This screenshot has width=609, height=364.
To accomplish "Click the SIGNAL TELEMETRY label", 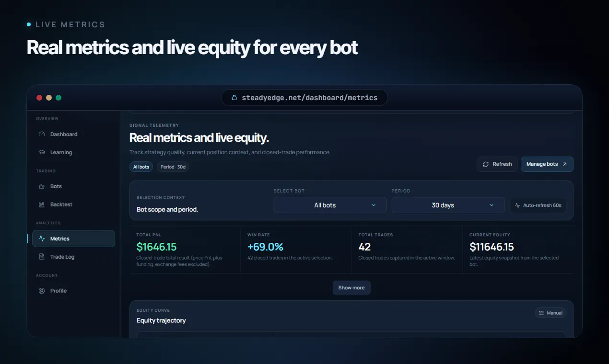I will click(154, 125).
